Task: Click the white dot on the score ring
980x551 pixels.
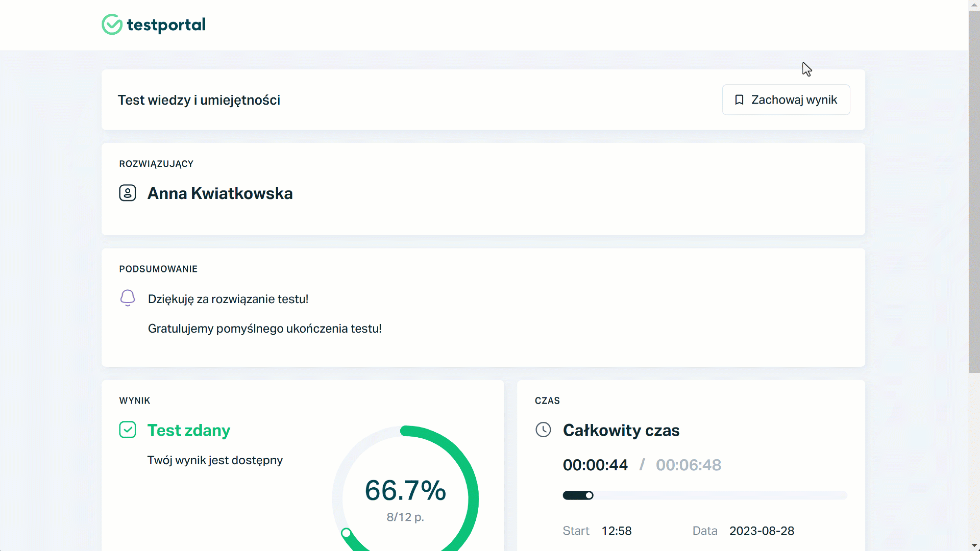Action: [346, 533]
